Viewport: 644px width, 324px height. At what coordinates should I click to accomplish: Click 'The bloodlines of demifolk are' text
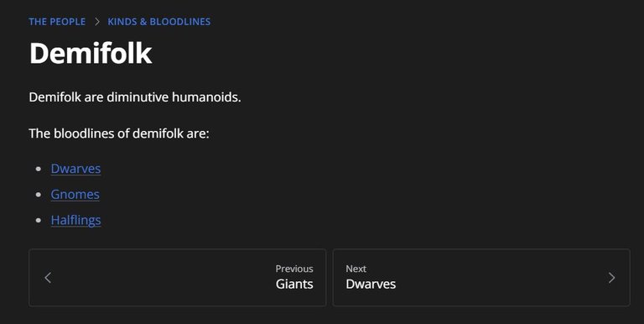coord(119,133)
